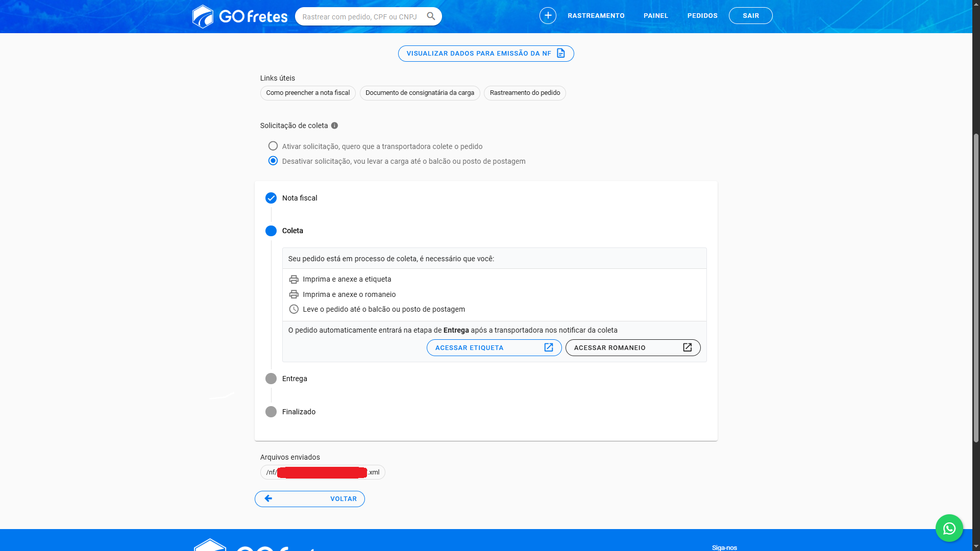Focus the tracking search input field

(360, 17)
